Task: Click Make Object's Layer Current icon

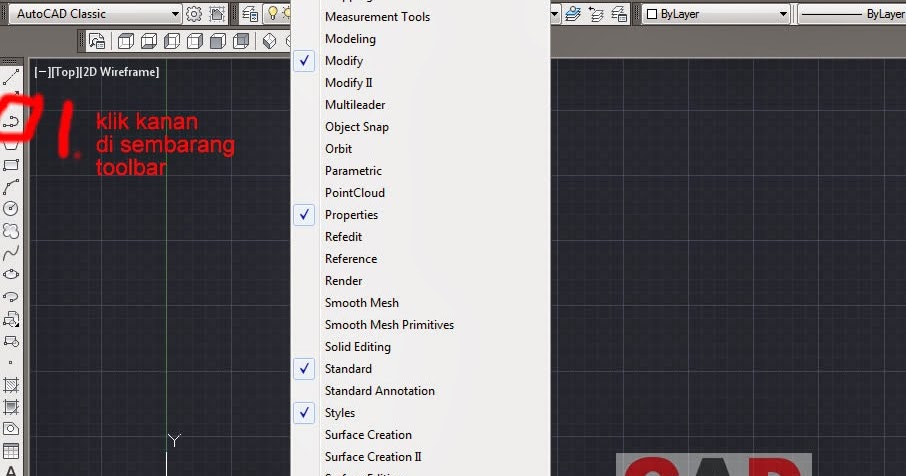Action: pos(573,14)
